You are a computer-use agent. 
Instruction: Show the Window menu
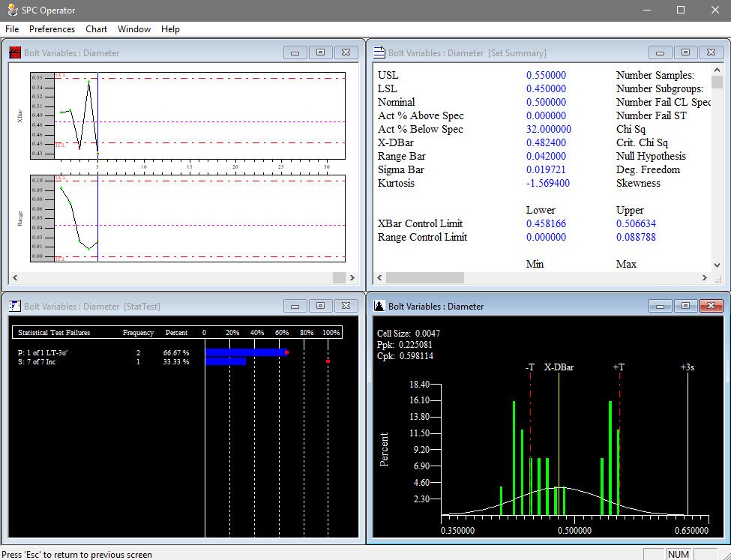(133, 29)
